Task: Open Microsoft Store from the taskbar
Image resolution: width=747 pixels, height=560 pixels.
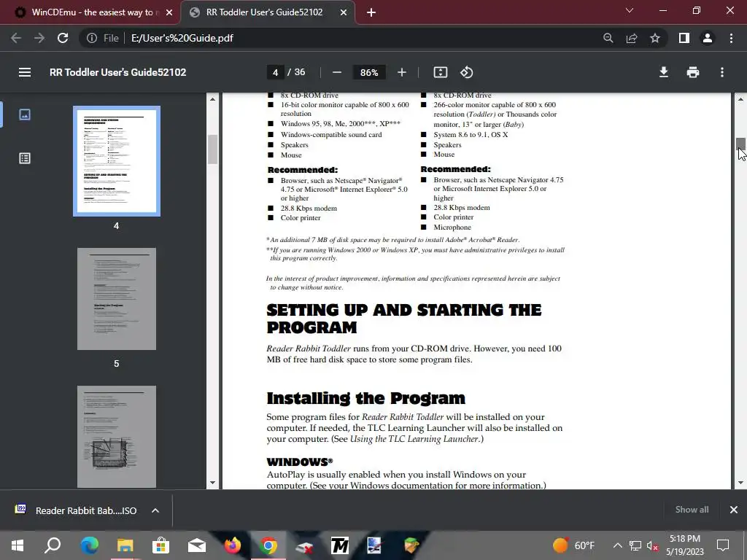Action: coord(161,545)
